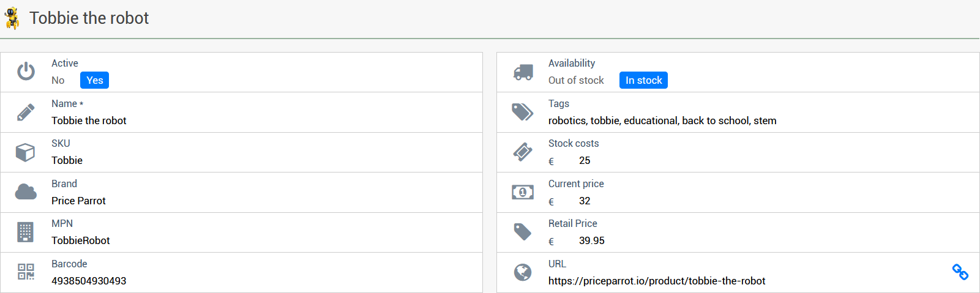
Task: Set Active to Yes
Action: (x=94, y=80)
